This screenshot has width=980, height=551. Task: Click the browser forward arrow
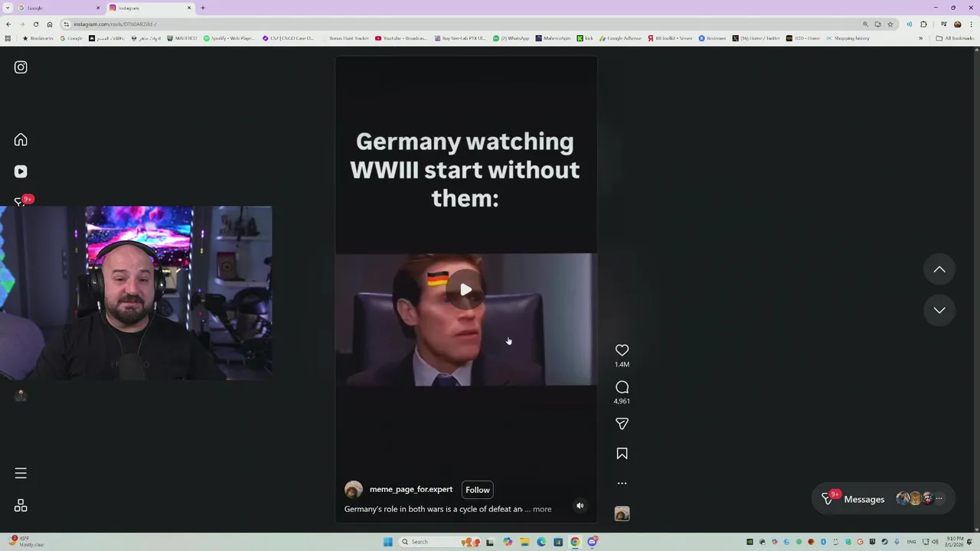click(21, 24)
